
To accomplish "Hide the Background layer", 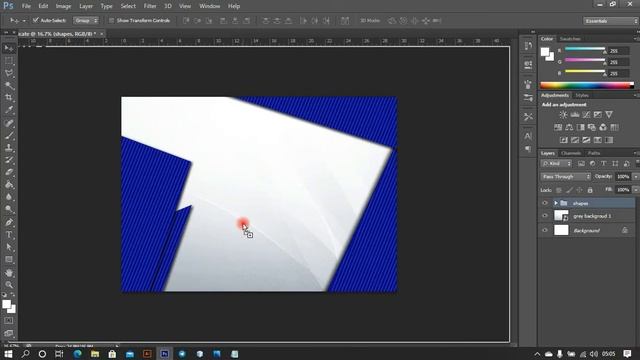I will tap(545, 230).
